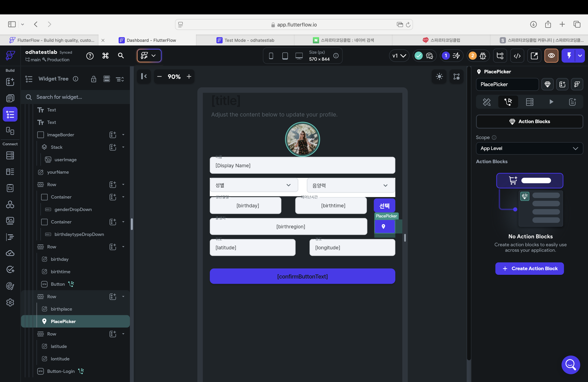Open the debug bug issues icon
The width and height of the screenshot is (588, 382).
(x=482, y=56)
